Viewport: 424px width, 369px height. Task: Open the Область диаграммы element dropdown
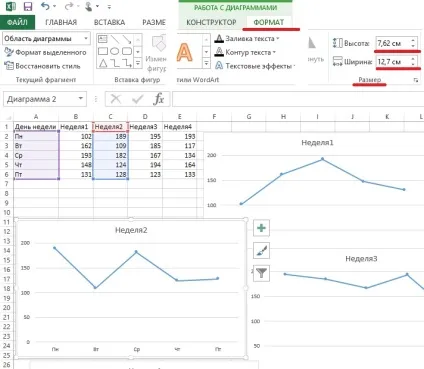(x=86, y=38)
